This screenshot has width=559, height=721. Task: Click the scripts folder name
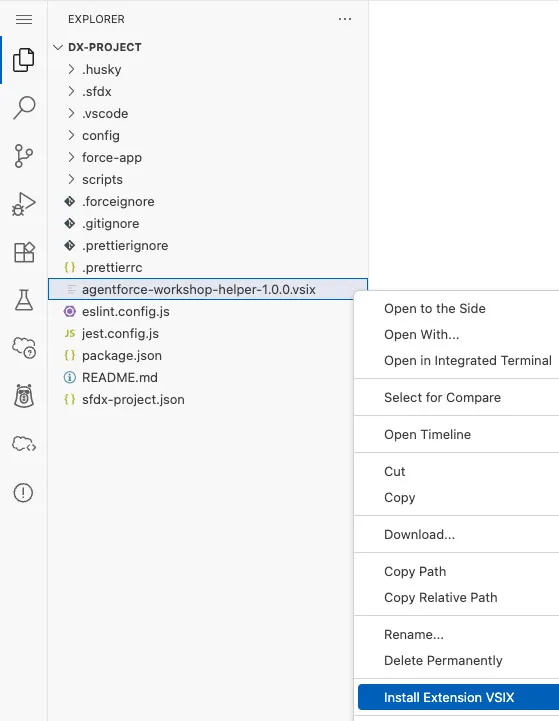tap(102, 179)
